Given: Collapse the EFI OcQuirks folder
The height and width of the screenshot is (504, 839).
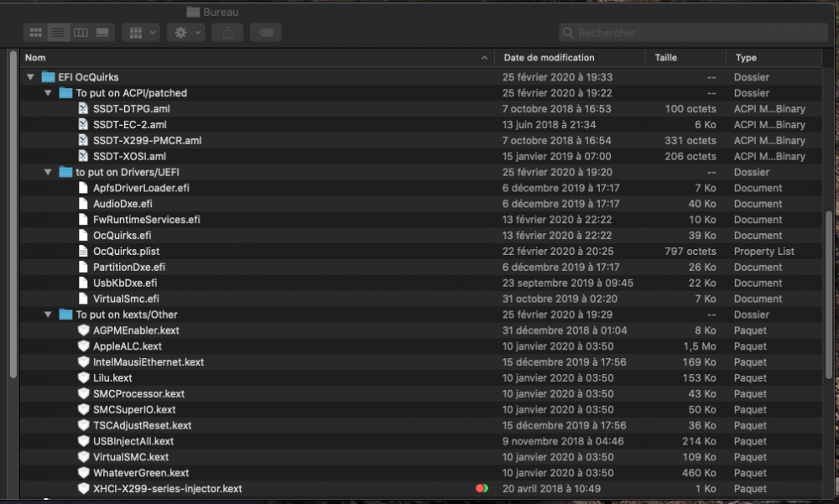Looking at the screenshot, I should pyautogui.click(x=30, y=77).
